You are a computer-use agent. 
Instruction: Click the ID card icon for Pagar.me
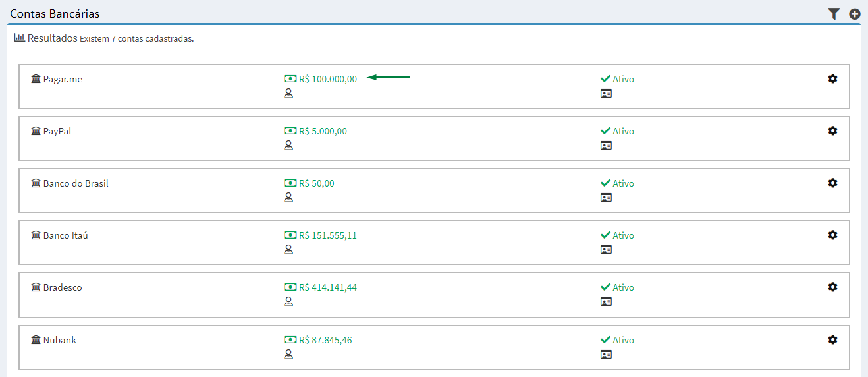(606, 94)
